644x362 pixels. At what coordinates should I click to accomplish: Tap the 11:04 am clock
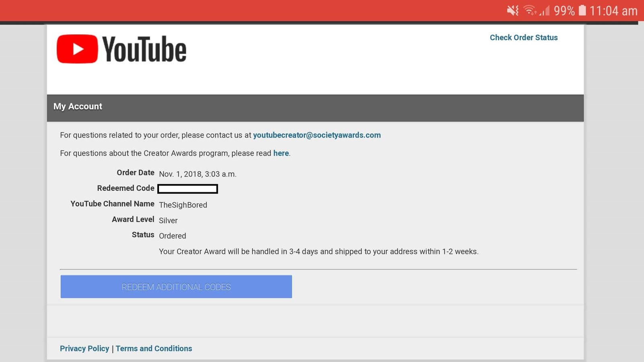(613, 11)
